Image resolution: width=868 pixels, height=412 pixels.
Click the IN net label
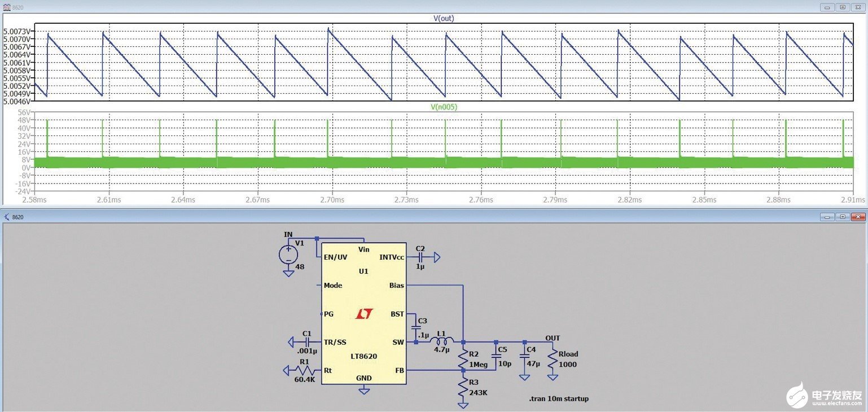coord(288,234)
